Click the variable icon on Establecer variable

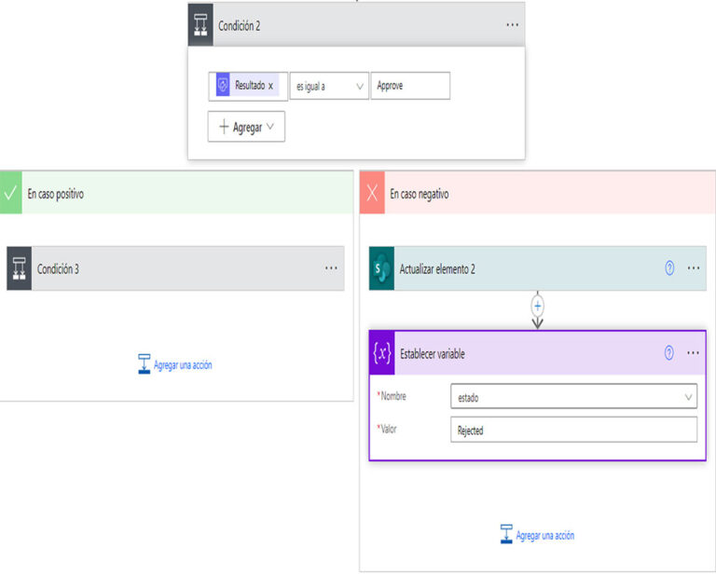(x=382, y=354)
